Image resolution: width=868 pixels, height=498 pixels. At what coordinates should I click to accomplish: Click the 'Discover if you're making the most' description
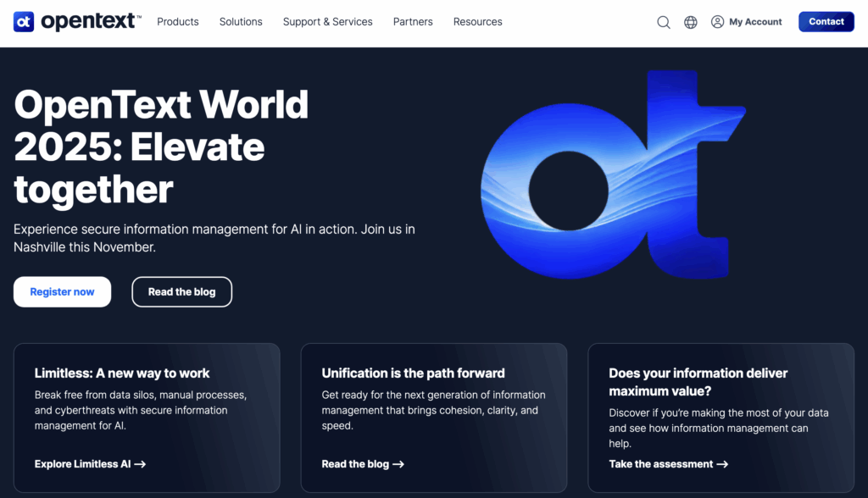coord(719,428)
